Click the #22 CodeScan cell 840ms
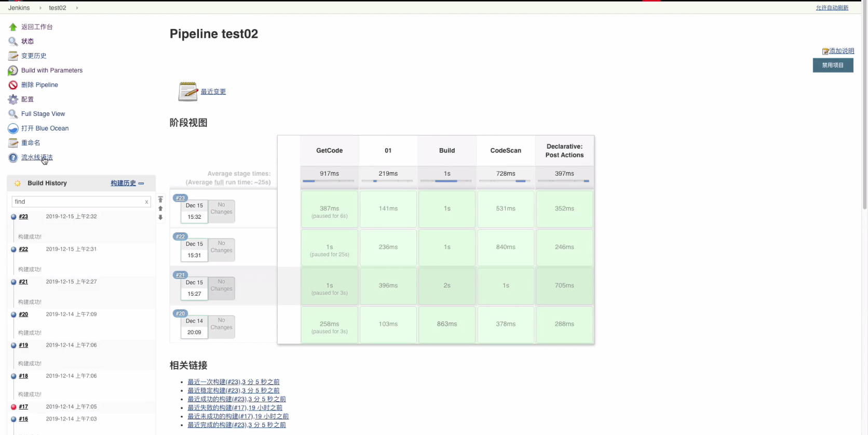This screenshot has height=435, width=868. point(506,247)
